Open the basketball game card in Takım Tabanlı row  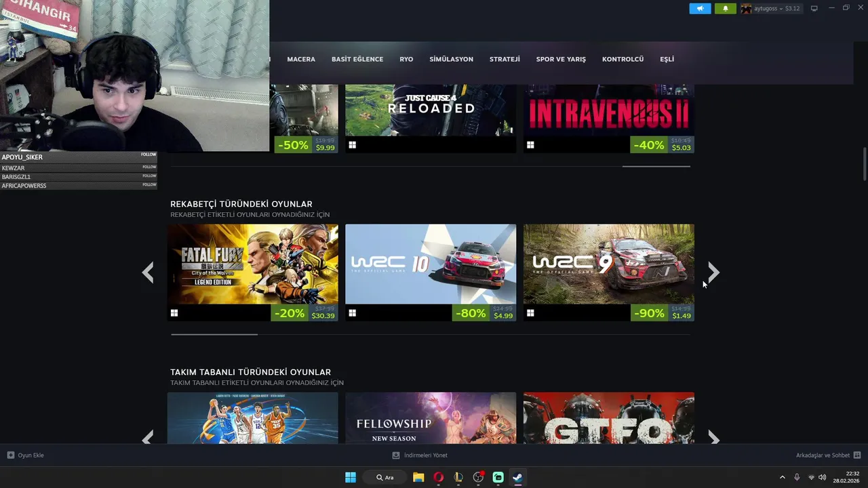253,418
